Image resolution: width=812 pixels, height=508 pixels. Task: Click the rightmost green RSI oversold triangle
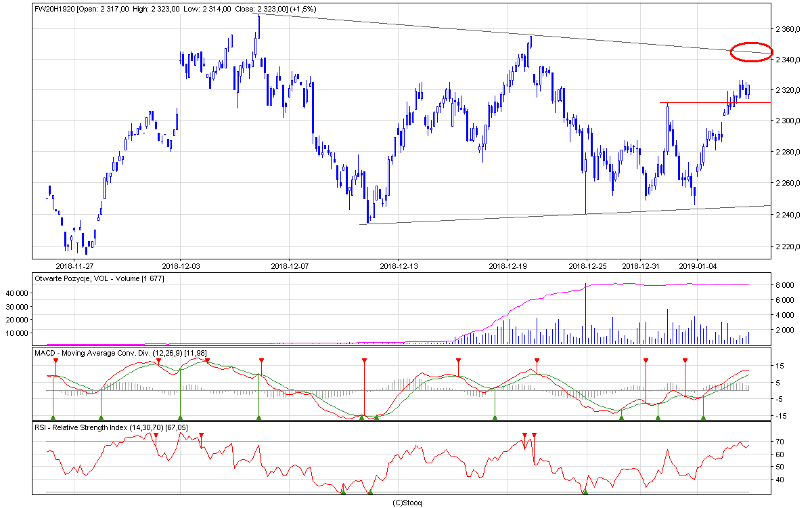click(585, 491)
